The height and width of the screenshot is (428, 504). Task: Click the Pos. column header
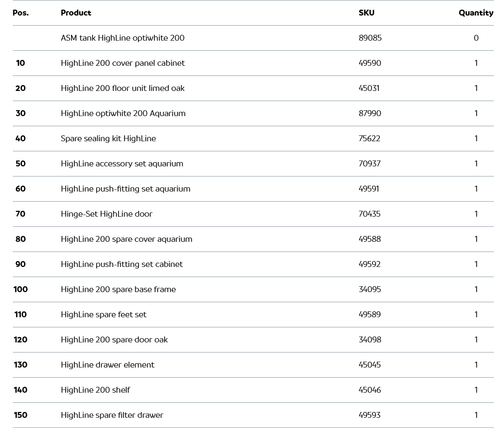click(21, 13)
